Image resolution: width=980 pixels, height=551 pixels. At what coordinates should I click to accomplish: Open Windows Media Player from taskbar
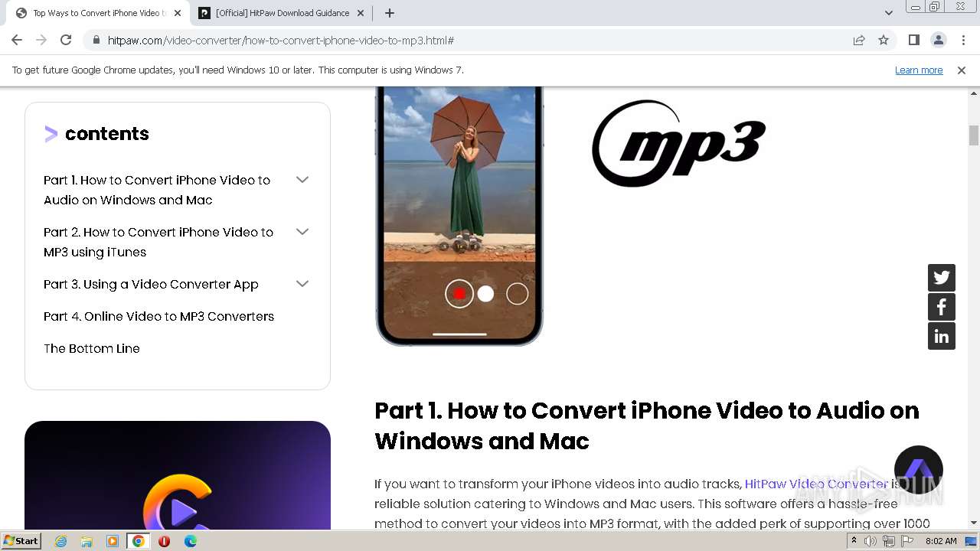(x=113, y=541)
